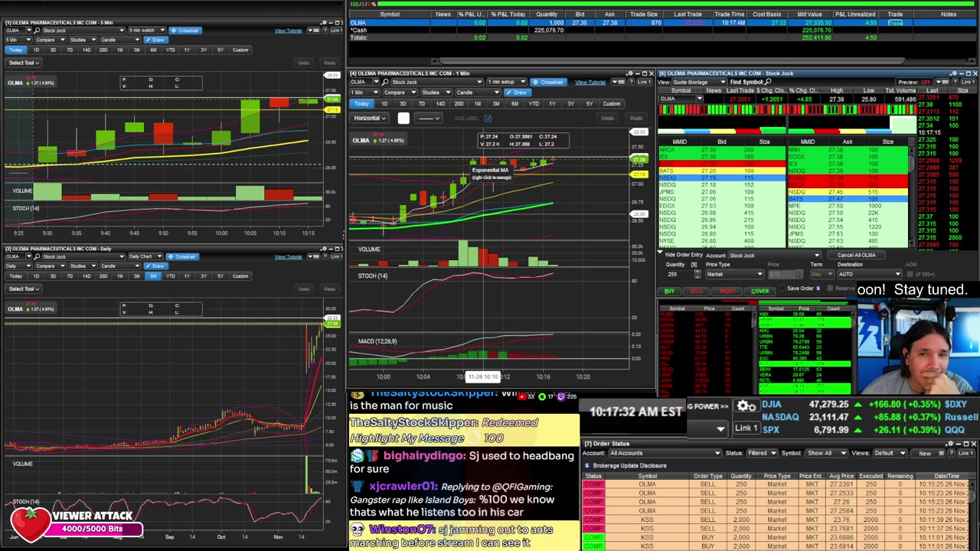Viewport: 980px width, 551px height.
Task: Toggle Draw mode in the Daily chart
Action: (156, 266)
